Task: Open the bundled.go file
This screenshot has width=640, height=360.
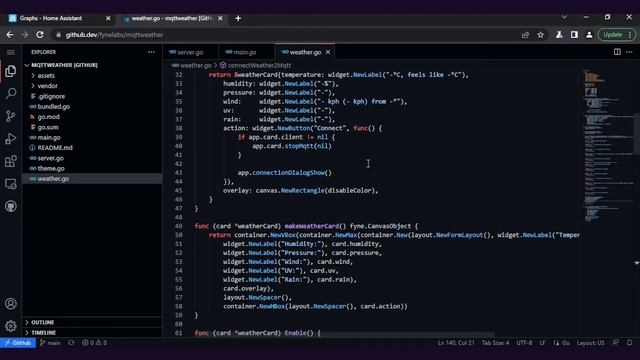Action: pyautogui.click(x=92, y=107)
